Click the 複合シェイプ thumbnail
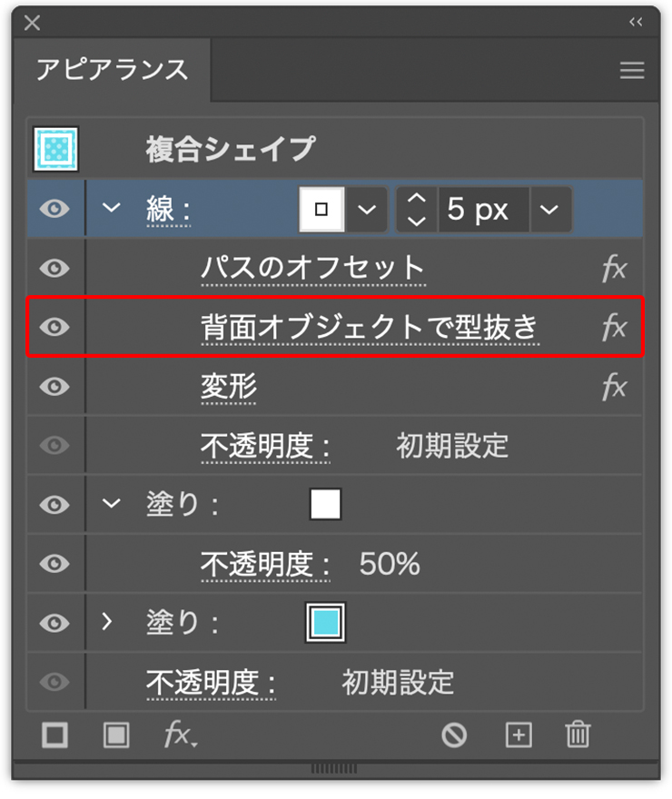The height and width of the screenshot is (799, 672). [x=55, y=148]
